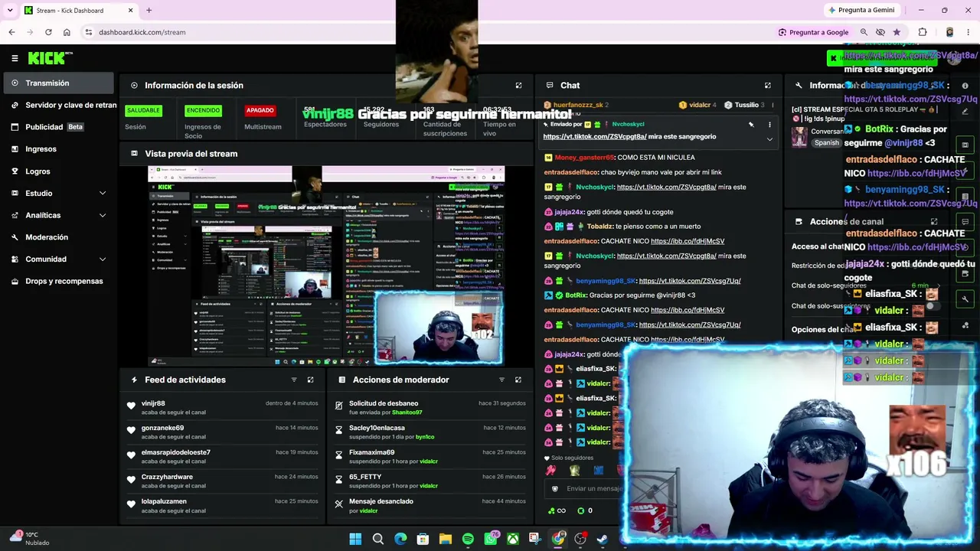The width and height of the screenshot is (980, 551).
Task: Open the page zoom magnifier icon
Action: pyautogui.click(x=864, y=32)
